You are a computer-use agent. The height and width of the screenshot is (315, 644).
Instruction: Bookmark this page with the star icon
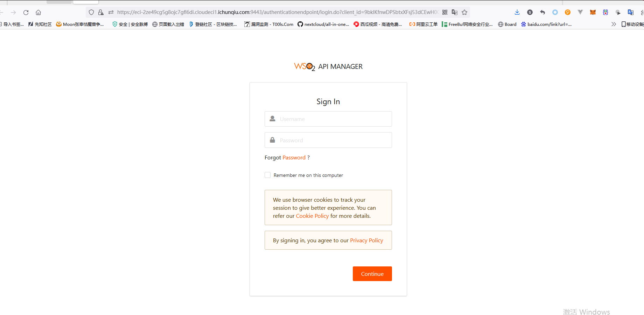click(x=464, y=13)
